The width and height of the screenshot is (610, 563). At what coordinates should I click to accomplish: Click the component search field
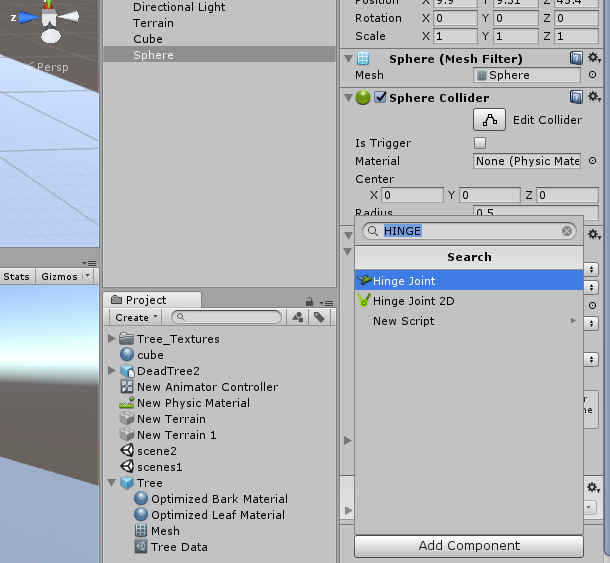click(469, 231)
